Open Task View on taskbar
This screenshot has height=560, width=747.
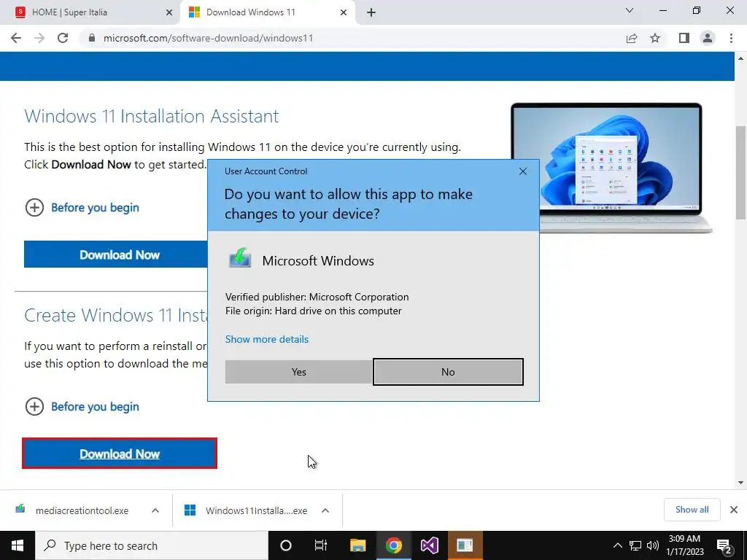[321, 545]
